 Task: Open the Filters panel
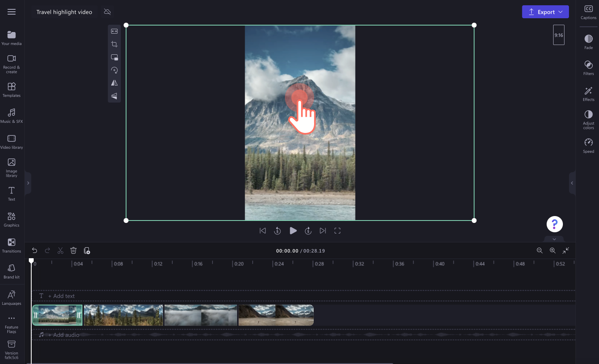click(588, 68)
